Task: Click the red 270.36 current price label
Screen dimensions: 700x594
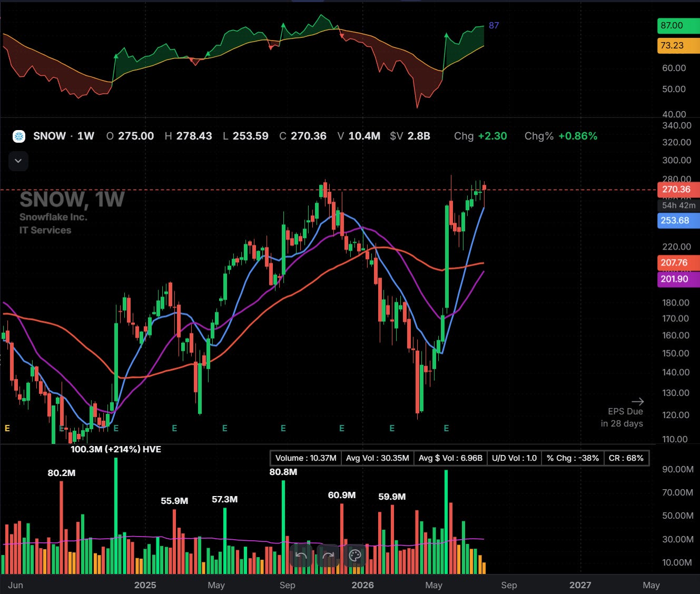Action: click(678, 190)
